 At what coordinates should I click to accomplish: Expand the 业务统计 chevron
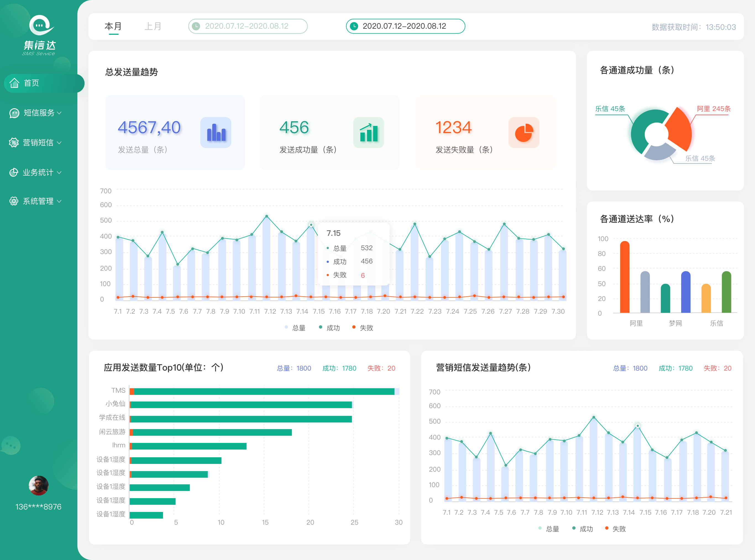point(59,173)
